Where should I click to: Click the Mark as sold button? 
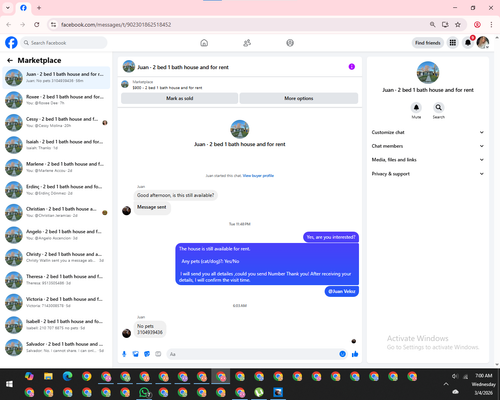[180, 98]
